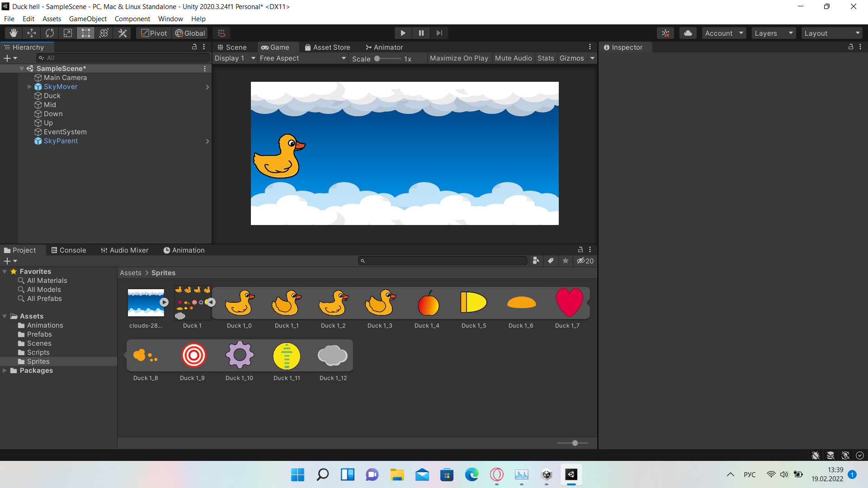Open Windows Start menu
Screen dimensions: 868x488
click(x=297, y=474)
